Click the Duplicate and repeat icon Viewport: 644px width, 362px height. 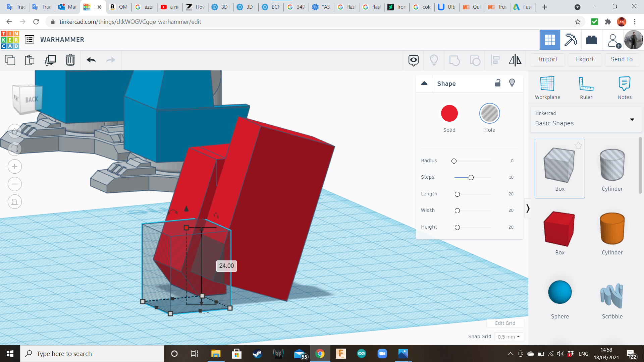click(50, 60)
